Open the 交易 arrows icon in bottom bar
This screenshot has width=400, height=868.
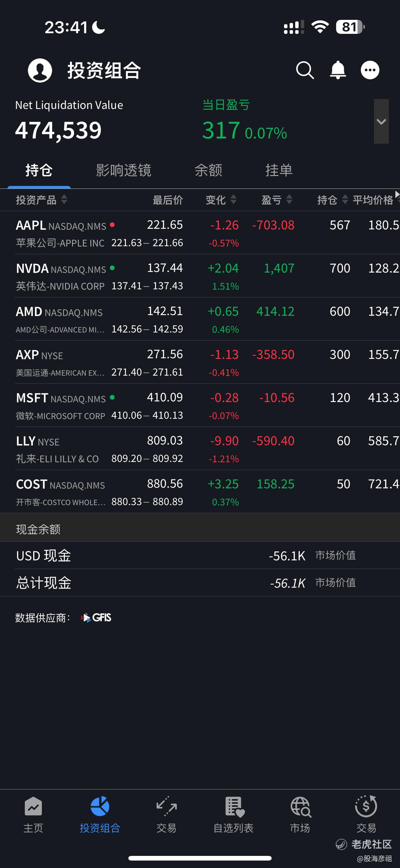click(x=166, y=806)
